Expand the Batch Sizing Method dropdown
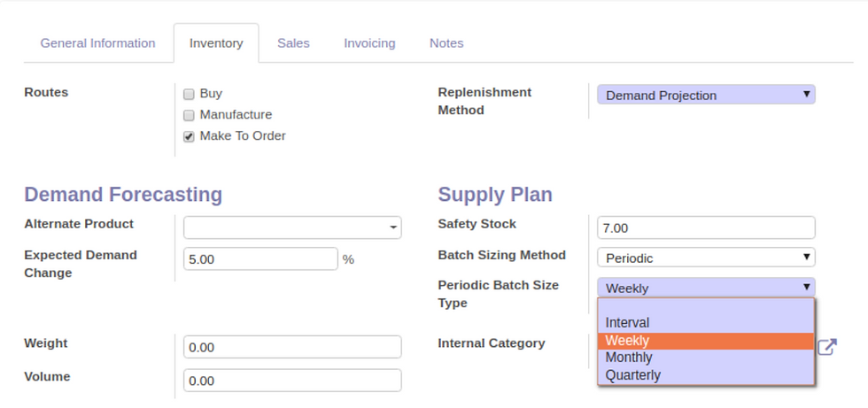 706,257
